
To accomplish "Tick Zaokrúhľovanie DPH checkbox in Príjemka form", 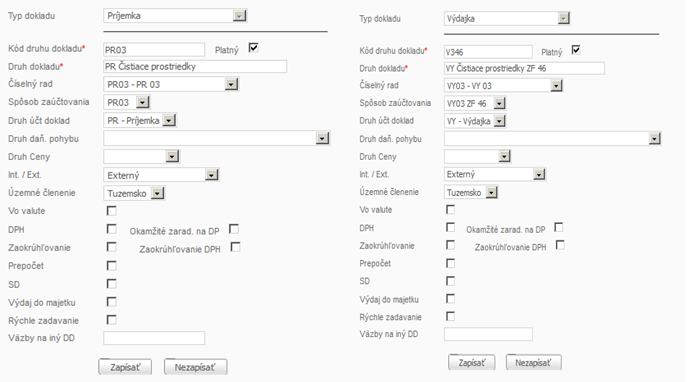I will click(x=236, y=247).
